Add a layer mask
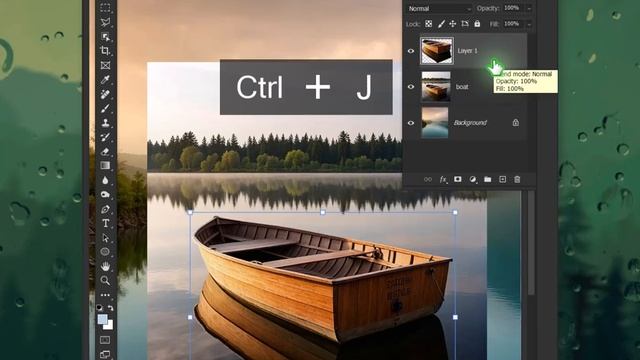 tap(458, 180)
